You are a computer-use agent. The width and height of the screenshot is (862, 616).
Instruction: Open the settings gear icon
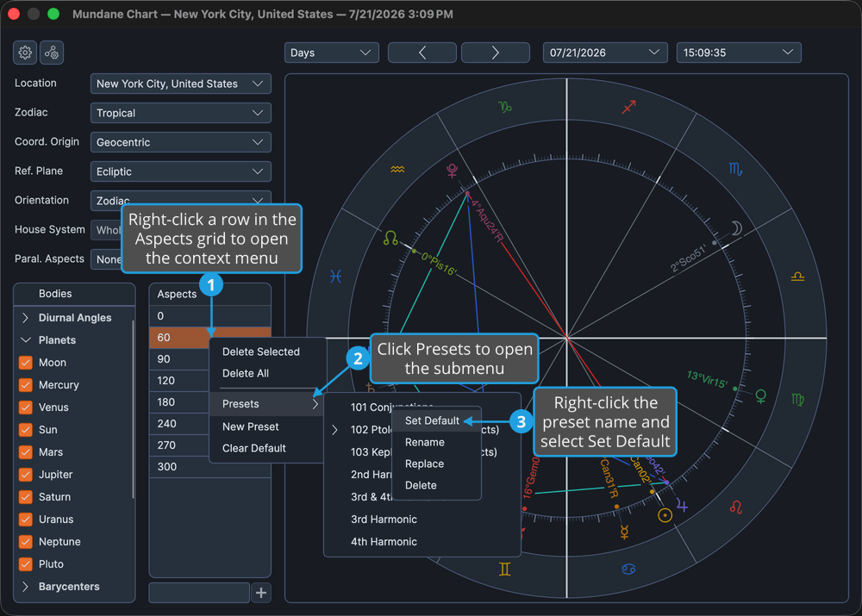tap(25, 53)
